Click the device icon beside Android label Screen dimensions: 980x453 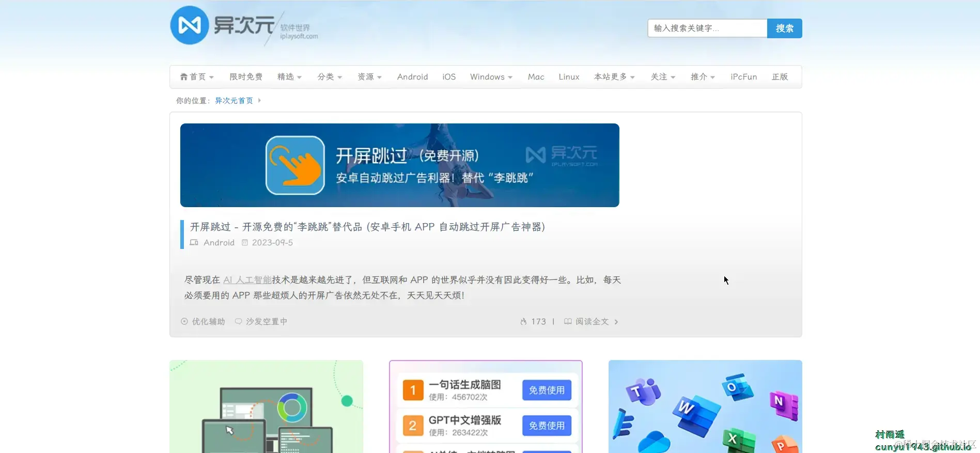tap(194, 242)
